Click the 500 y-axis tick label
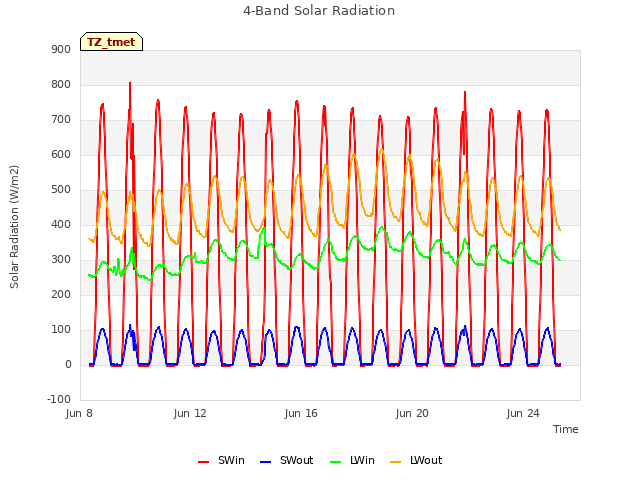Screen dimensions: 640x480 pyautogui.click(x=61, y=189)
